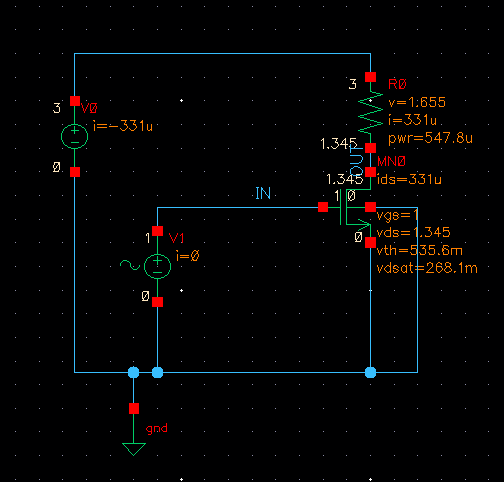Click the 1.345 voltage label at R0 bottom

click(x=339, y=144)
